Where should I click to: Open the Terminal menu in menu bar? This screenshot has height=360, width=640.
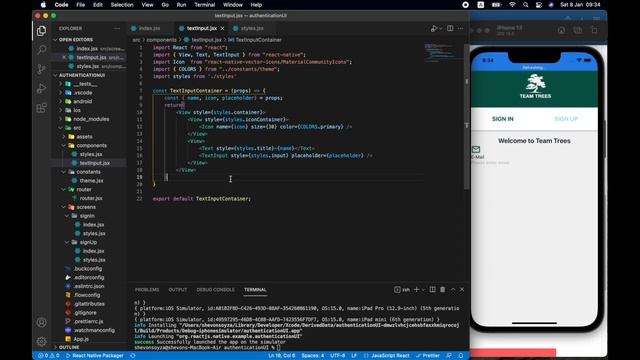(204, 5)
